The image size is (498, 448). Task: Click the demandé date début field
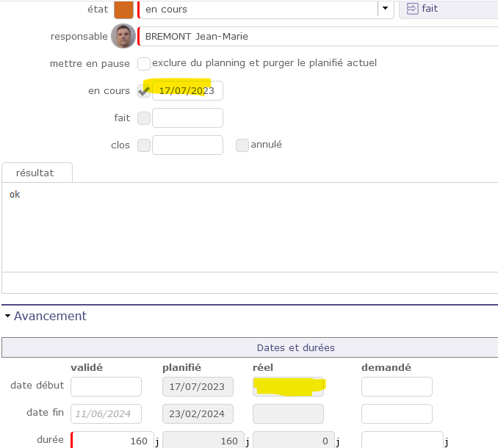click(x=397, y=387)
